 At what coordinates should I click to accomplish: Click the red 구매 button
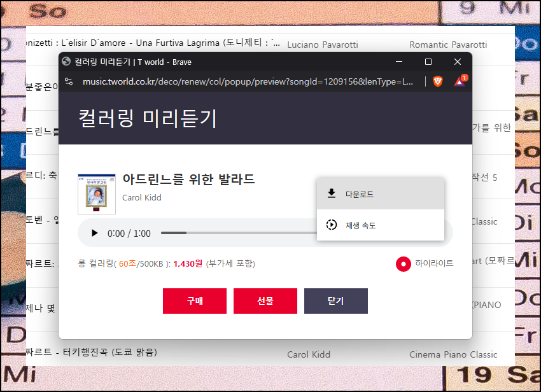(x=195, y=301)
